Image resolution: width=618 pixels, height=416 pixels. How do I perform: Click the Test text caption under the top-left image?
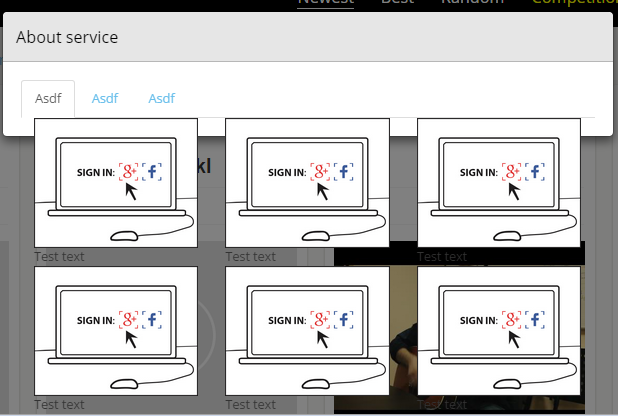coord(59,257)
